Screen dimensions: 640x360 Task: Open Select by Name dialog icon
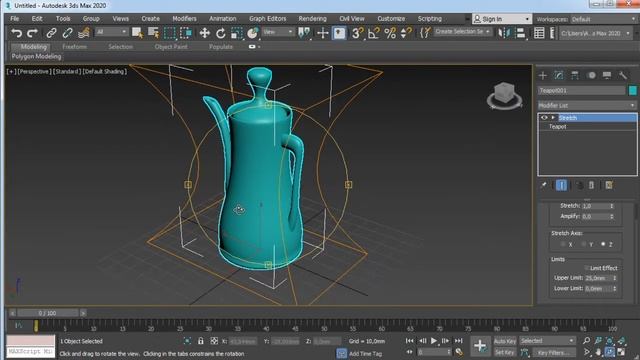pyautogui.click(x=153, y=33)
